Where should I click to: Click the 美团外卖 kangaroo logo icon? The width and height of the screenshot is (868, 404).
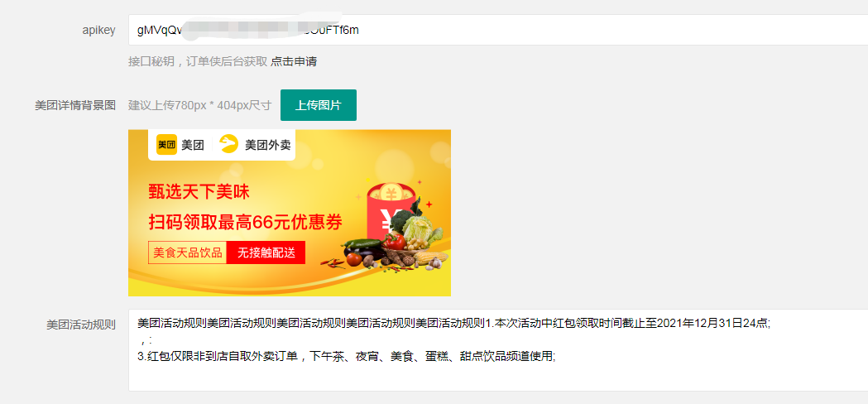[228, 145]
